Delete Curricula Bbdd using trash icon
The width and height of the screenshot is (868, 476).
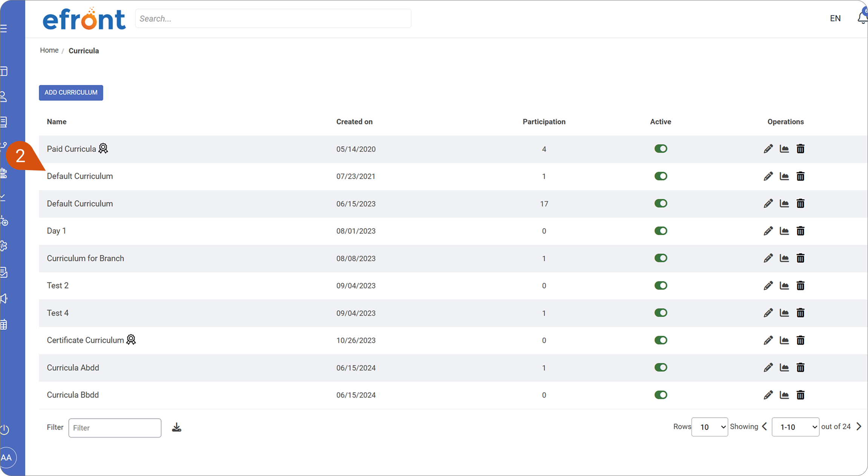[x=801, y=395]
